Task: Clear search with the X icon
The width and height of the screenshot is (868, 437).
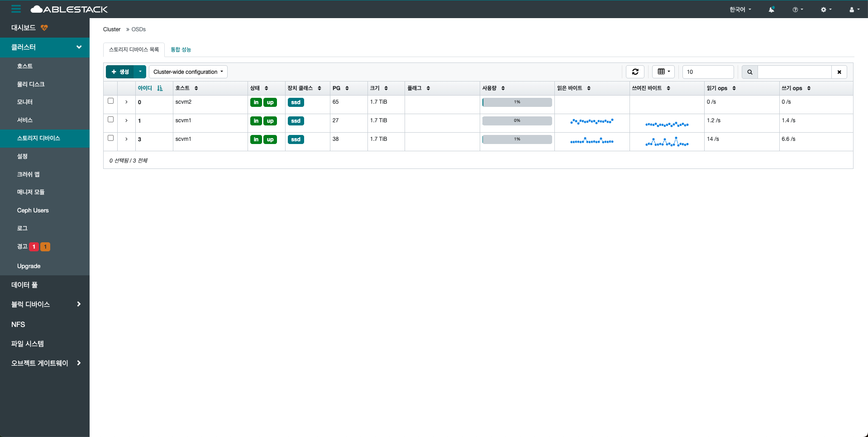Action: 839,72
